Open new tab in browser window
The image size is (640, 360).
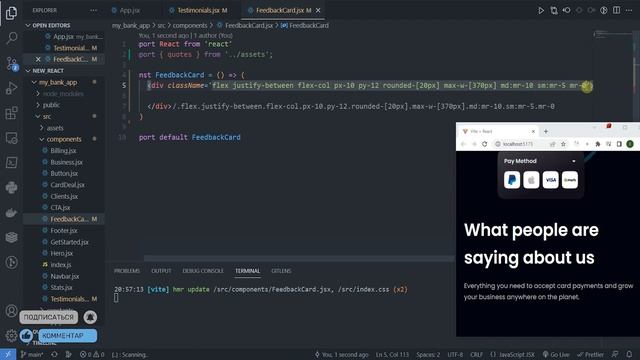546,131
